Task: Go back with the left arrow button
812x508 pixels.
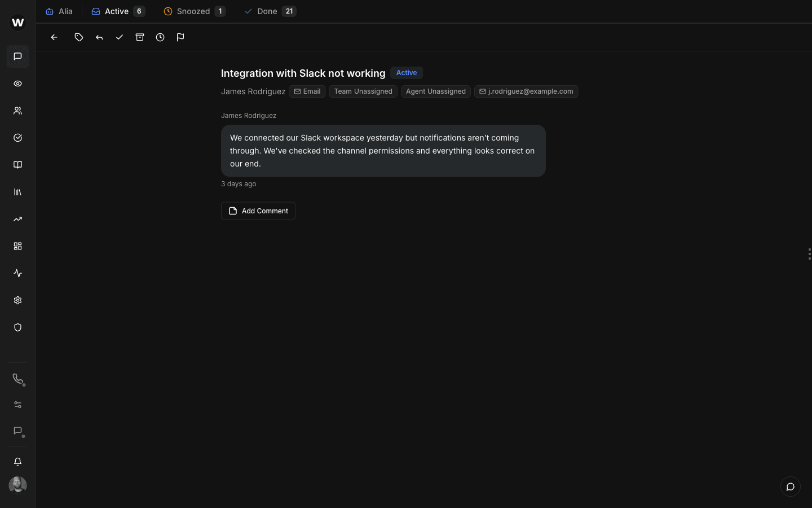Action: (54, 37)
